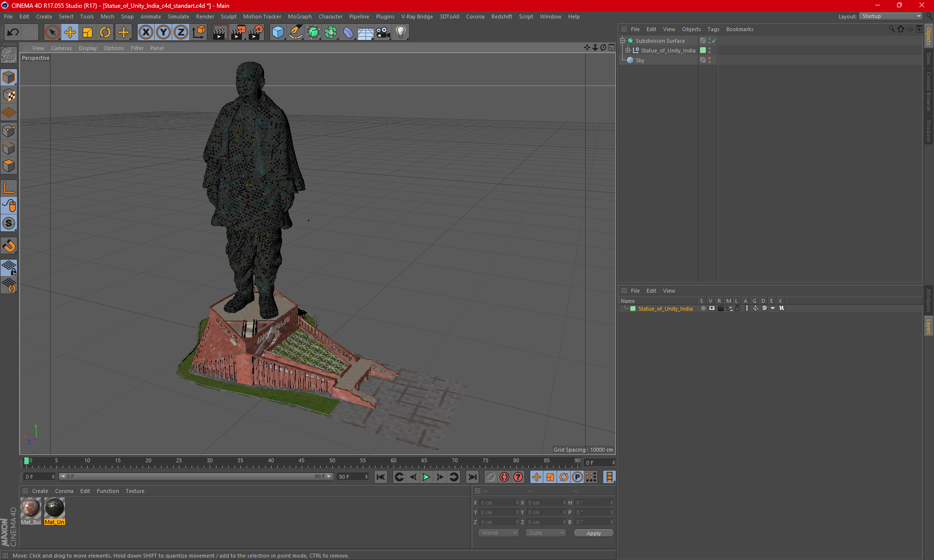Select the Sky object
Image resolution: width=934 pixels, height=560 pixels.
pyautogui.click(x=640, y=60)
